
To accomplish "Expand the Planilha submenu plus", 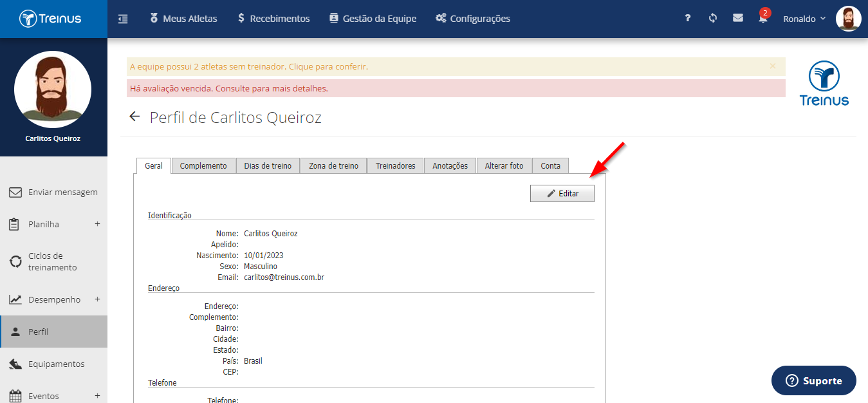I will pos(97,224).
